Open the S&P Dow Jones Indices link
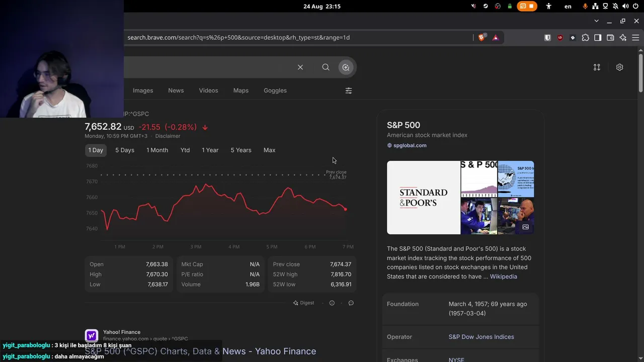 coord(481,337)
